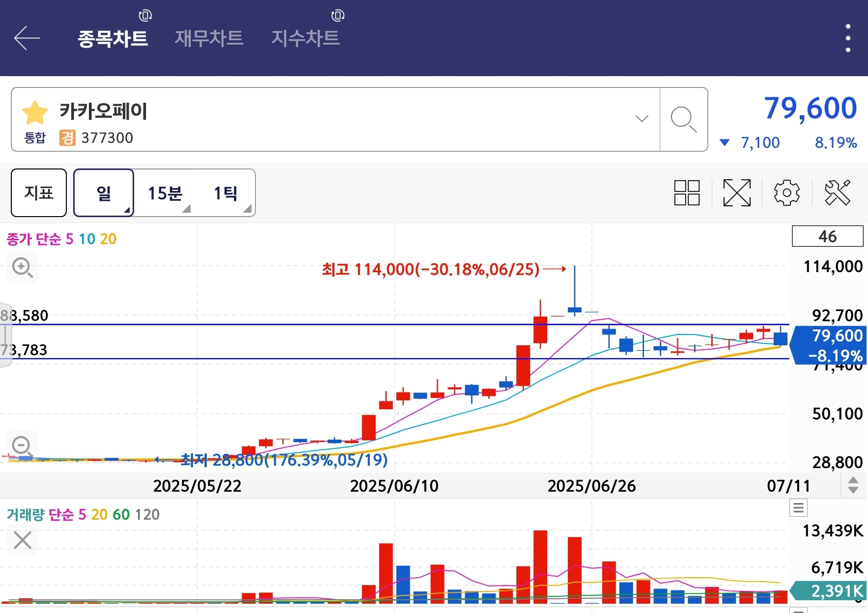
Task: Select the 15분 interval
Action: [x=165, y=193]
